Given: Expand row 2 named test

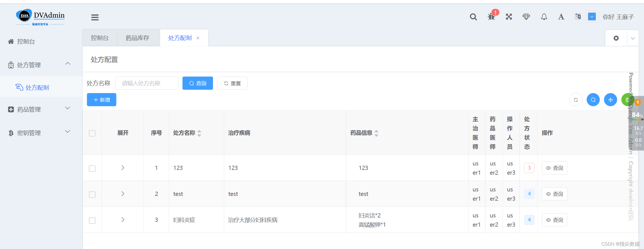Looking at the screenshot, I should tap(123, 194).
